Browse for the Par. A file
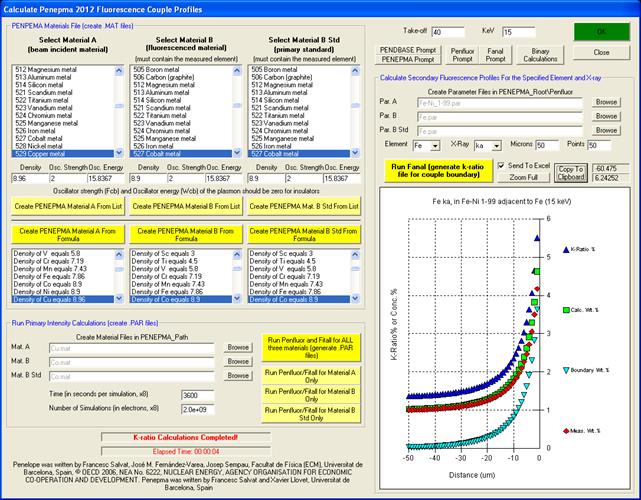The width and height of the screenshot is (641, 500). click(606, 102)
